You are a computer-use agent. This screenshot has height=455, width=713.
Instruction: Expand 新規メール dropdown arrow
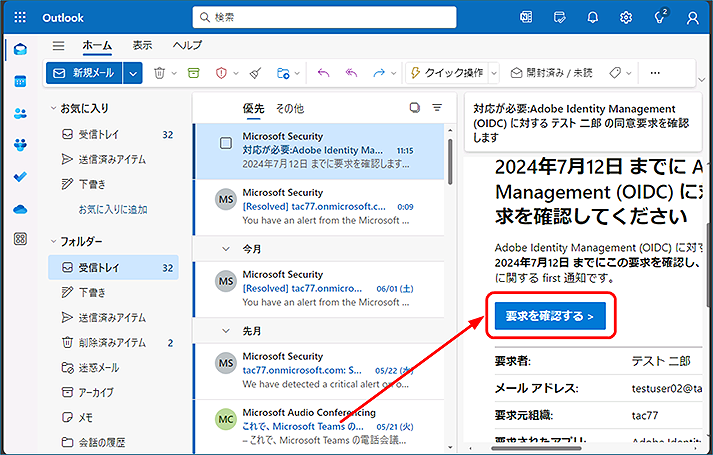tap(133, 73)
